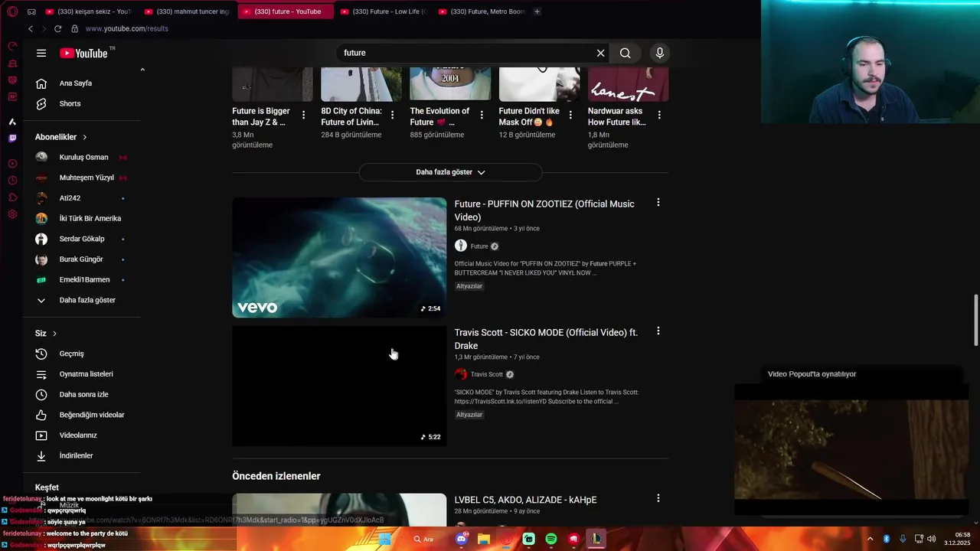Viewport: 980px width, 551px height.
Task: Open the 'LVBEL C5, AKDO, ALIZADE - kAHpE' title
Action: coord(525,500)
